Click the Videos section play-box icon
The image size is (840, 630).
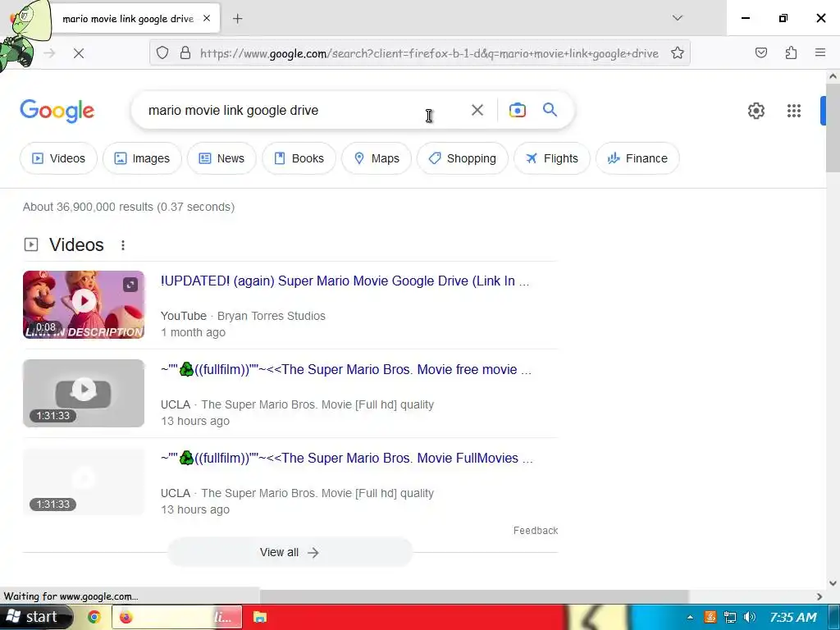tap(31, 244)
